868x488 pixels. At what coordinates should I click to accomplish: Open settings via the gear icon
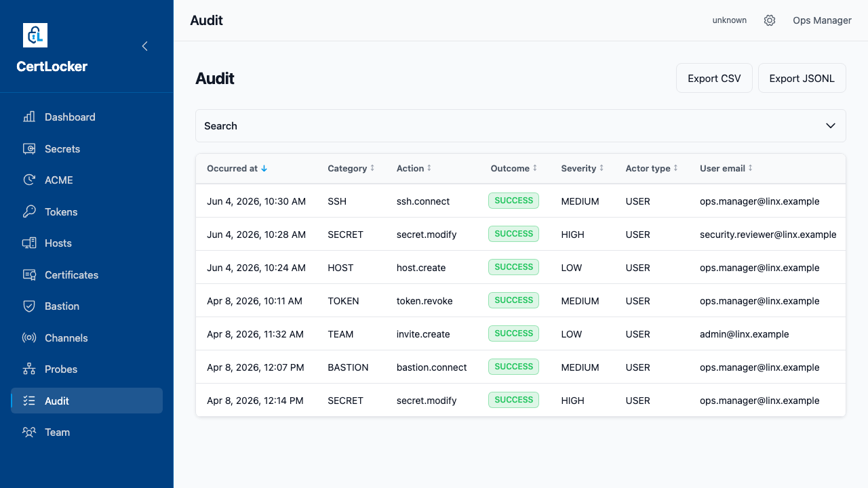click(770, 20)
